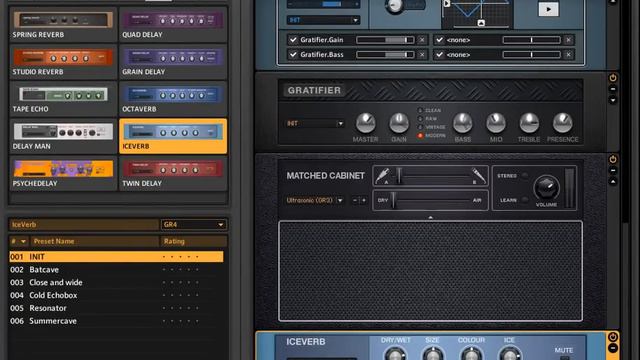Minimize the Matched Cabinet with minus icon
The width and height of the screenshot is (640, 360).
(x=613, y=171)
